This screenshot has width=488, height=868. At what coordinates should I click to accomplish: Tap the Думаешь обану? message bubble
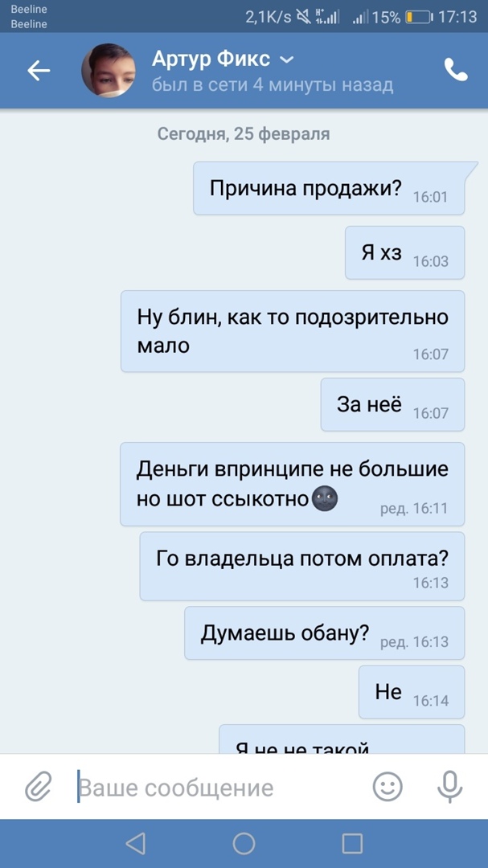pos(325,633)
